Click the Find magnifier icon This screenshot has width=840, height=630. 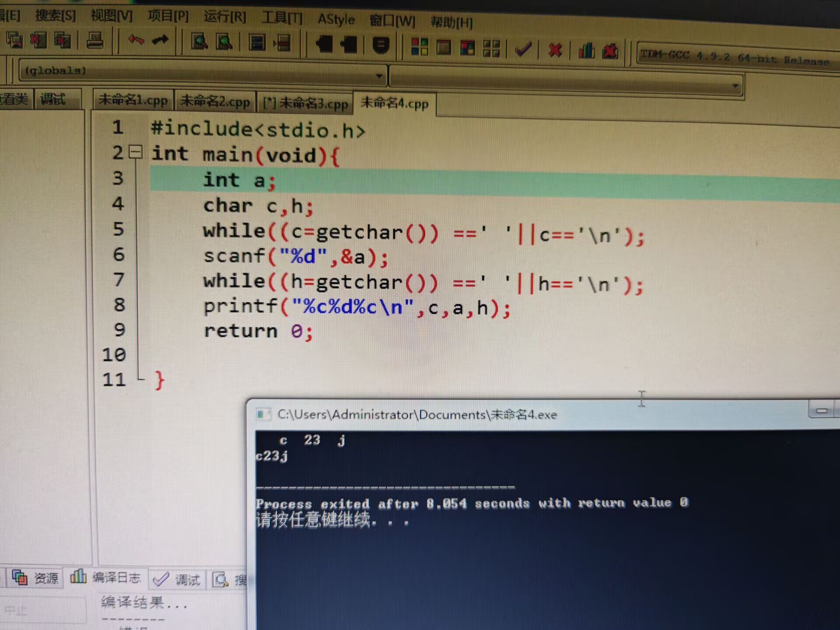[199, 42]
